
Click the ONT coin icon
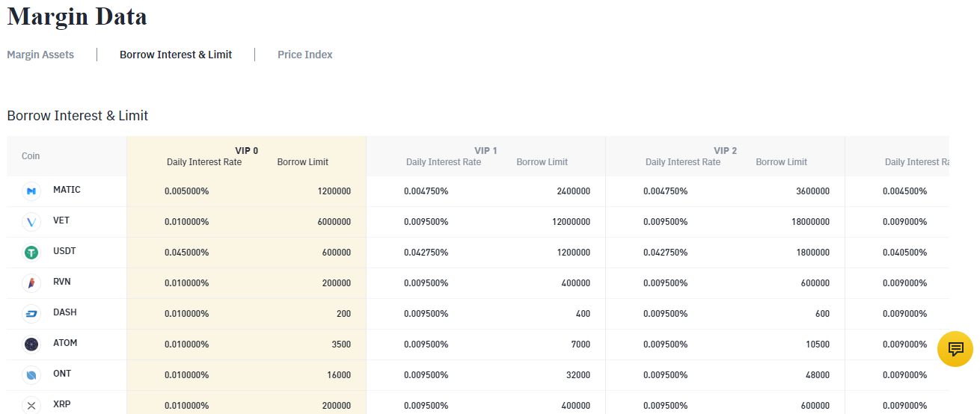(x=31, y=375)
